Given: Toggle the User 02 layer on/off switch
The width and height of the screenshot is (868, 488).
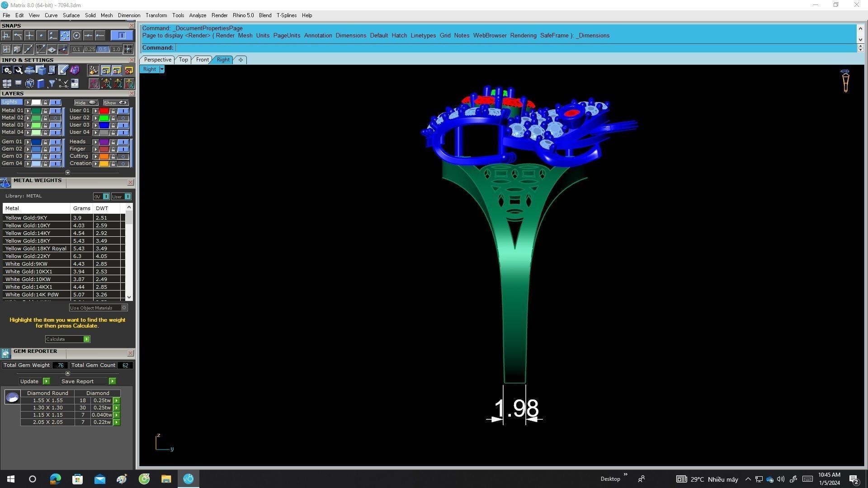Looking at the screenshot, I should [123, 118].
